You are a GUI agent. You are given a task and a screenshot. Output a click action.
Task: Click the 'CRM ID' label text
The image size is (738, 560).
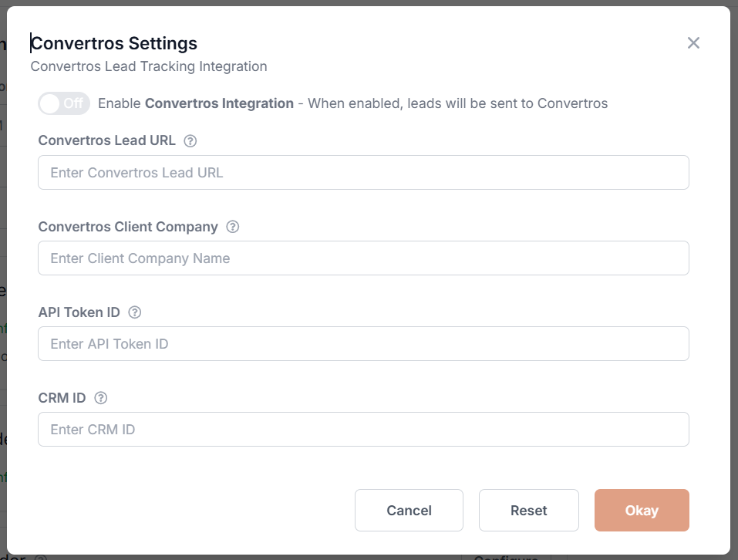[62, 398]
